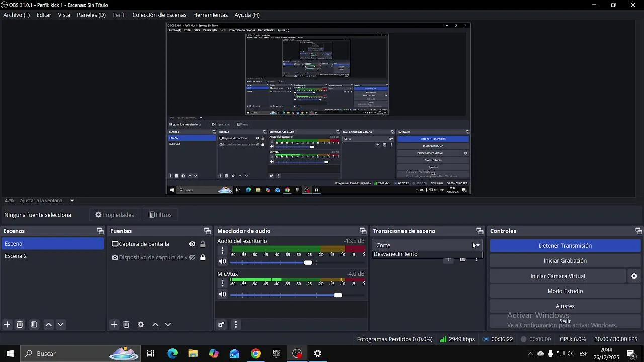Select Captura de pantalla source row
Screen dimensions: 644x362
(159, 244)
